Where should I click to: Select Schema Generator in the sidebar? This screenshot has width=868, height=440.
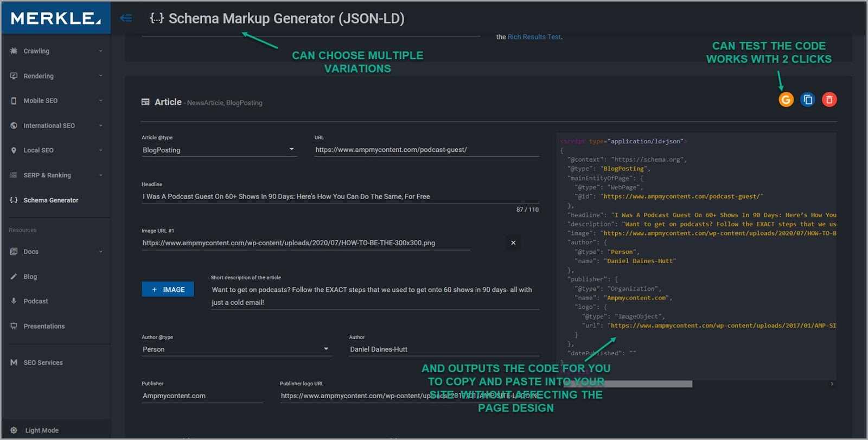click(x=50, y=200)
